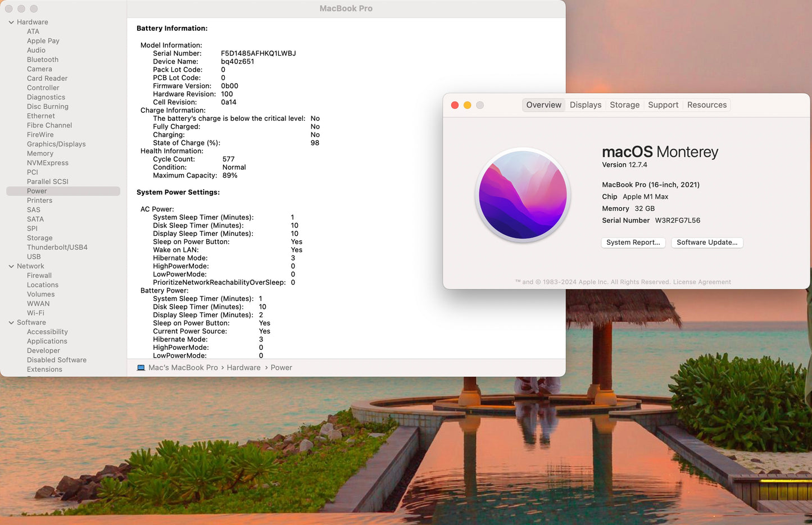Open the Thunderbolt/USB4 sidebar entry
This screenshot has width=812, height=525.
point(57,248)
